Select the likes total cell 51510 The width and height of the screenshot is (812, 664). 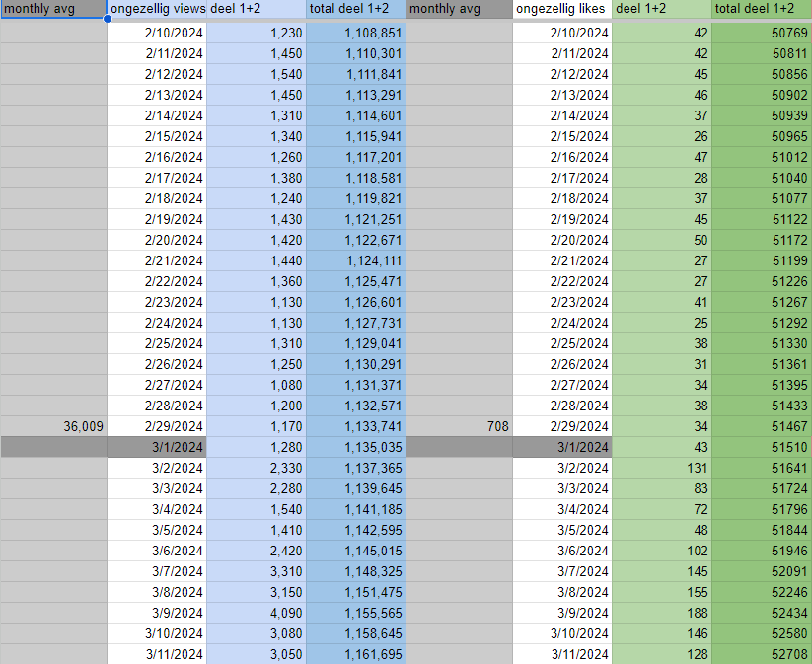tap(761, 447)
